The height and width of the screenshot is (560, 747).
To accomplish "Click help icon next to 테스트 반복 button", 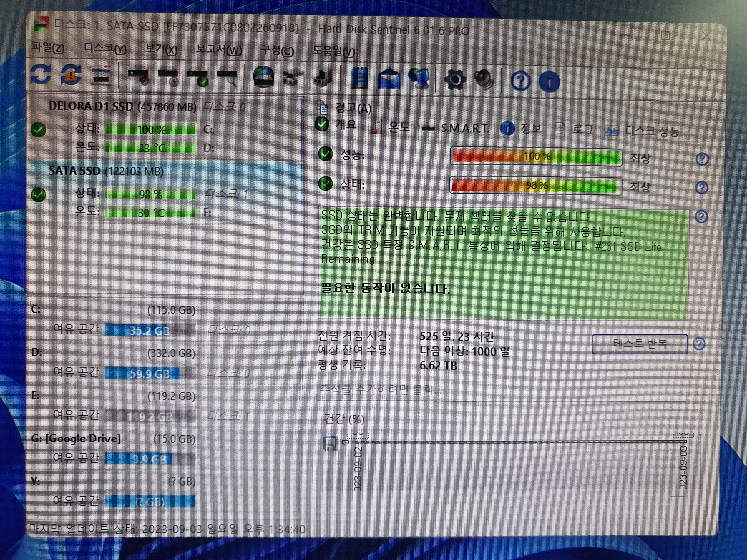I will [699, 344].
